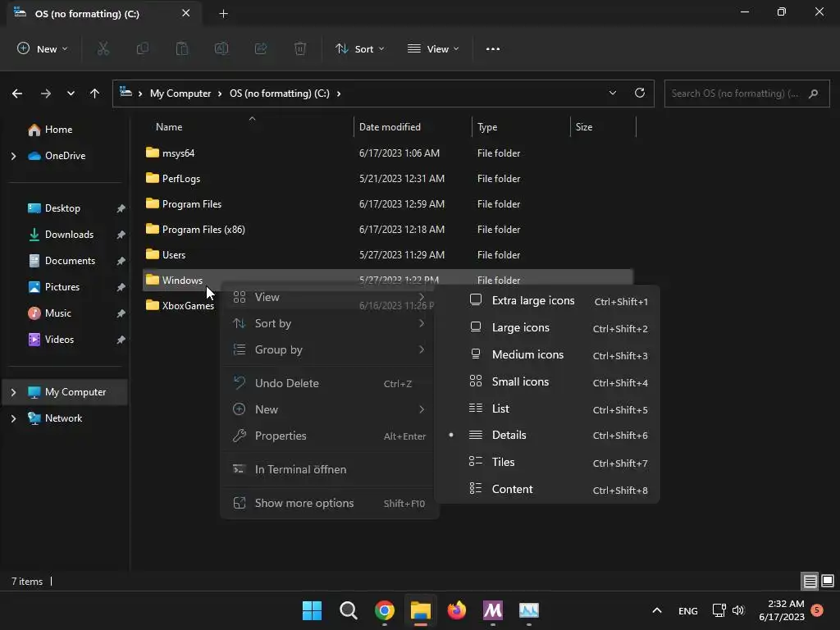
Task: Open Documents quick access folder
Action: click(x=70, y=261)
